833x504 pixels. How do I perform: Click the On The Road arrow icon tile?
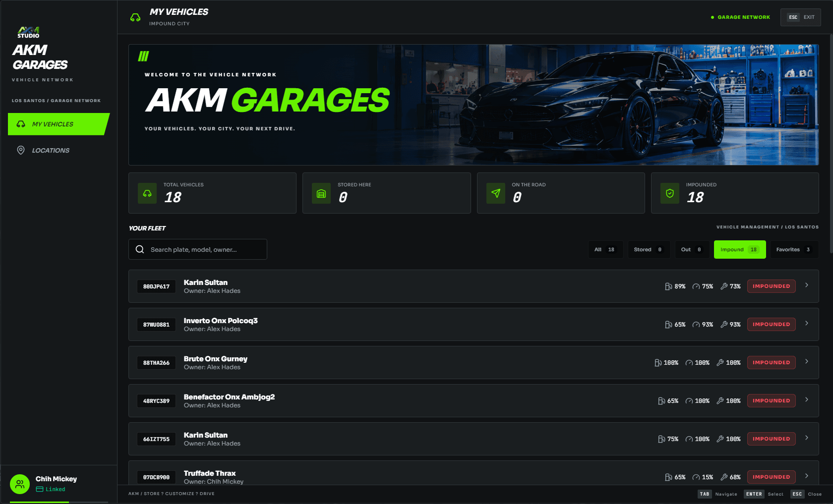pyautogui.click(x=496, y=193)
